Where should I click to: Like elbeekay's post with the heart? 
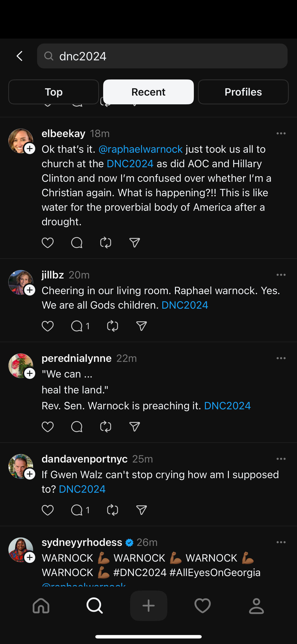[47, 243]
